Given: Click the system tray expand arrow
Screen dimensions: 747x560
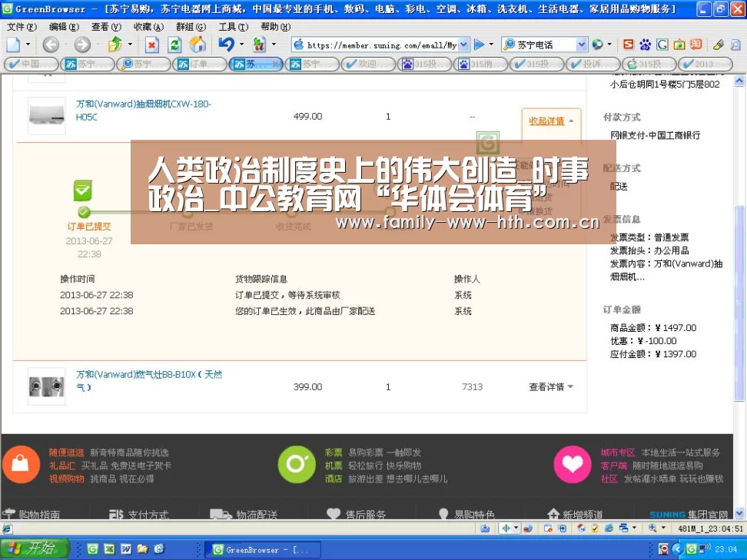Looking at the screenshot, I should pyautogui.click(x=677, y=549).
